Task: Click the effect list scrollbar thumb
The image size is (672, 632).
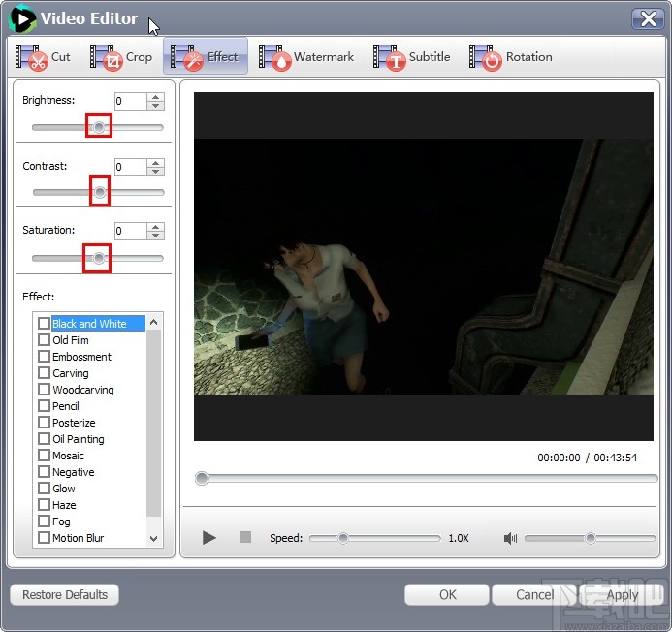Action: pyautogui.click(x=154, y=423)
